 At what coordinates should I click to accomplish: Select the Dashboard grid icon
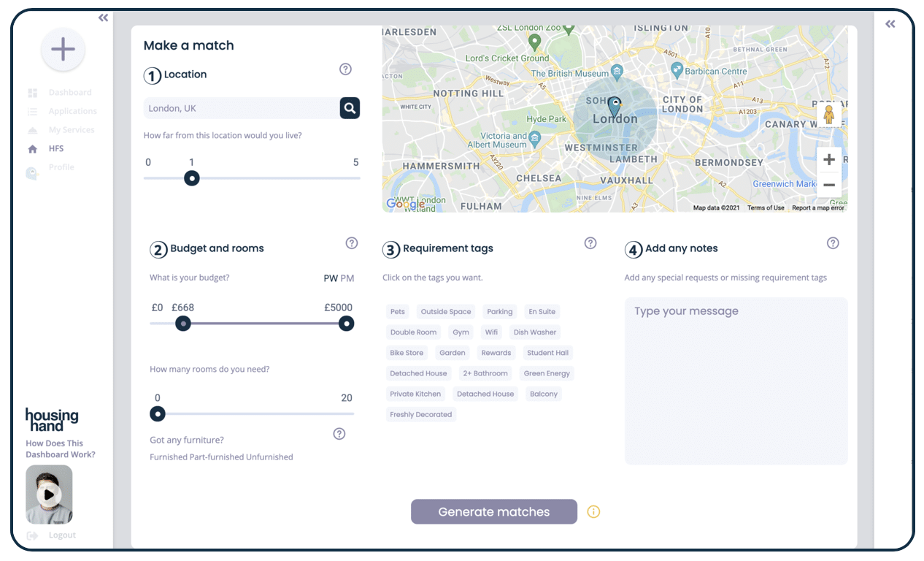32,92
